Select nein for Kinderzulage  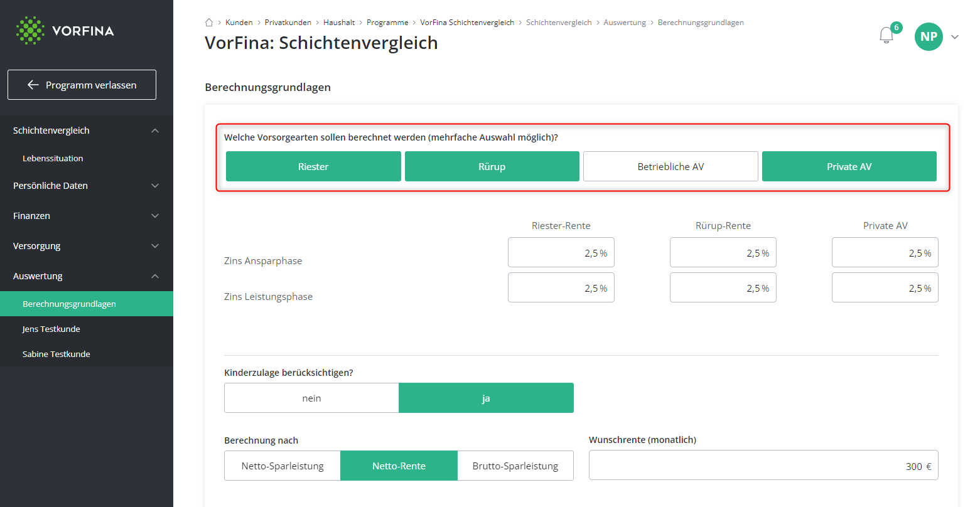311,398
